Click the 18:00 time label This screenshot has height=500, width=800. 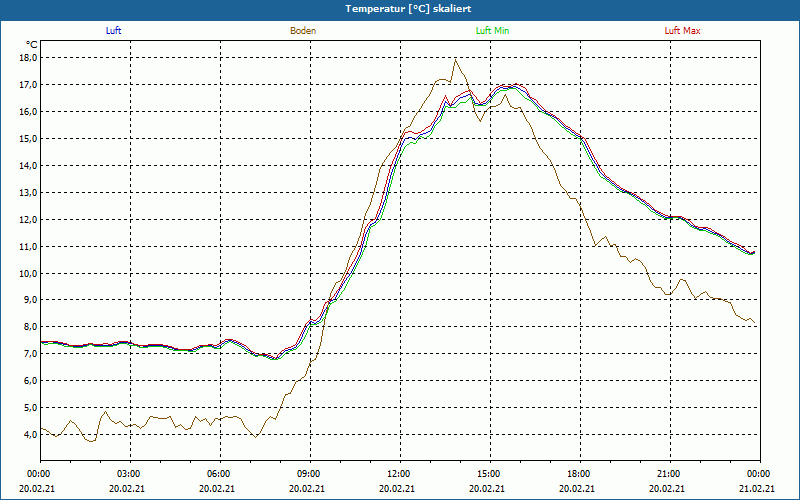point(577,474)
